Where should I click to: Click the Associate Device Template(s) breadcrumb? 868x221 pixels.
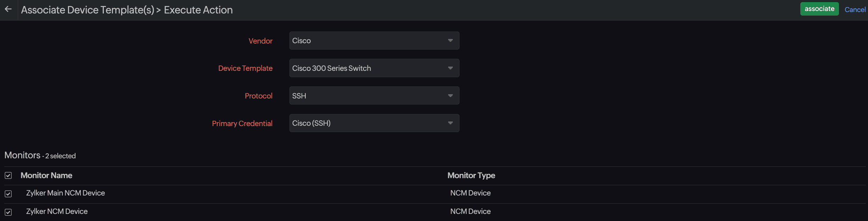click(88, 10)
